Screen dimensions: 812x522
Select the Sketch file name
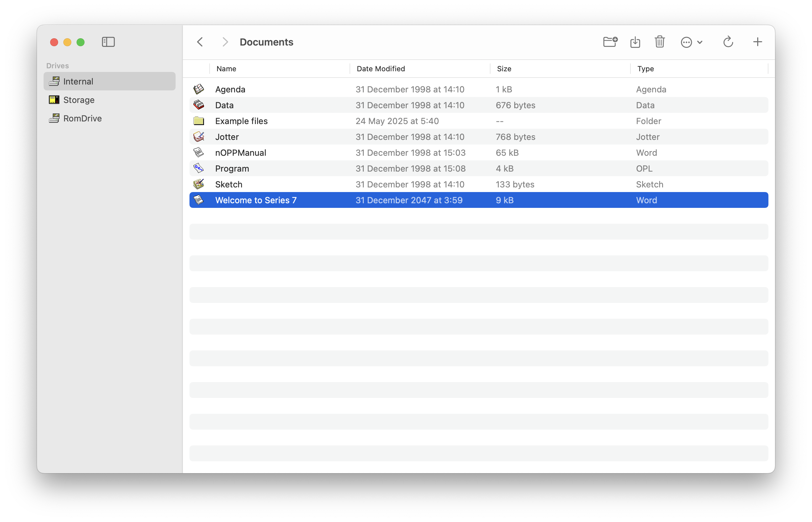tap(229, 184)
